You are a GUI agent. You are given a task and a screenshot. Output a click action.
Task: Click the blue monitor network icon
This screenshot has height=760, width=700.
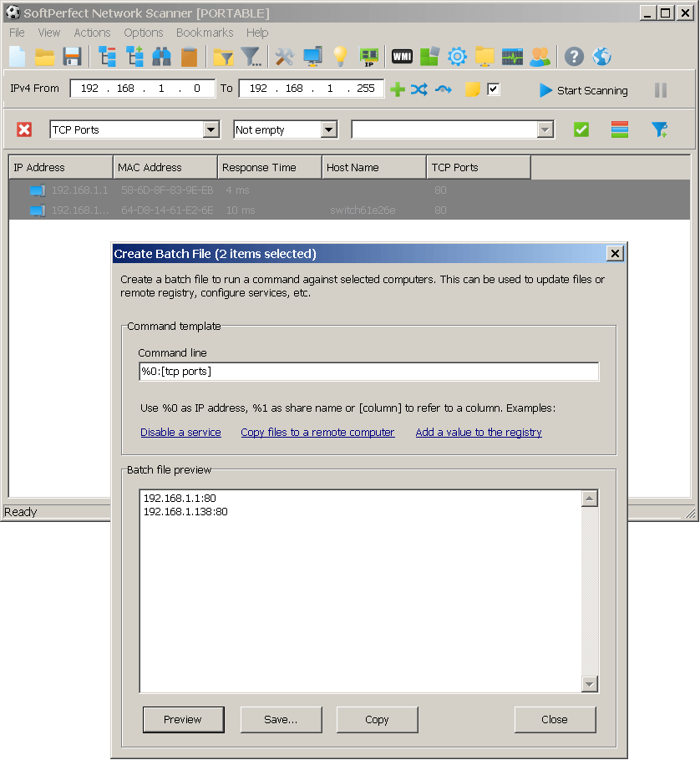tap(312, 57)
